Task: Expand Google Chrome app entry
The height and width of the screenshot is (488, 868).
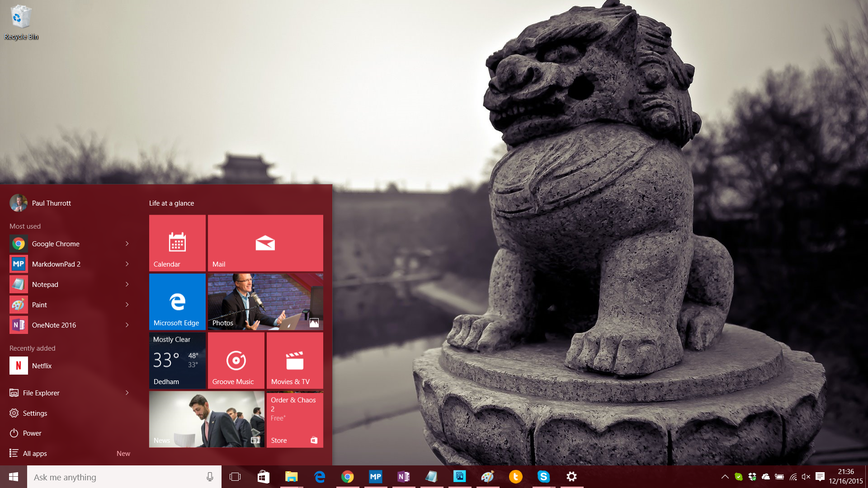Action: click(x=127, y=244)
